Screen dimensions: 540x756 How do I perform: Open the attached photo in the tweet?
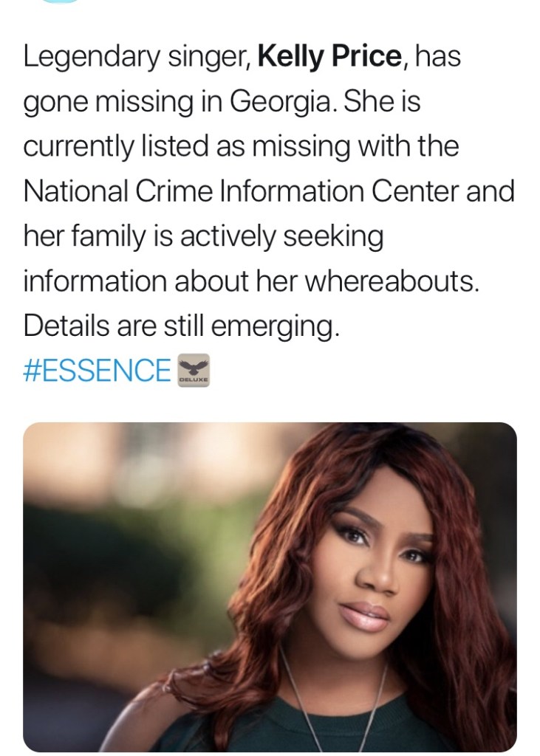[270, 587]
